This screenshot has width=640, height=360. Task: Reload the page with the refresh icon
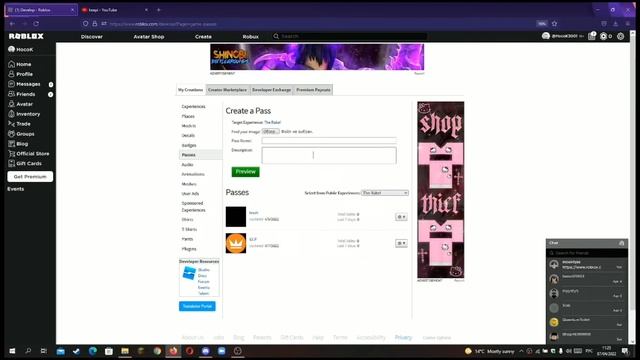tap(36, 24)
